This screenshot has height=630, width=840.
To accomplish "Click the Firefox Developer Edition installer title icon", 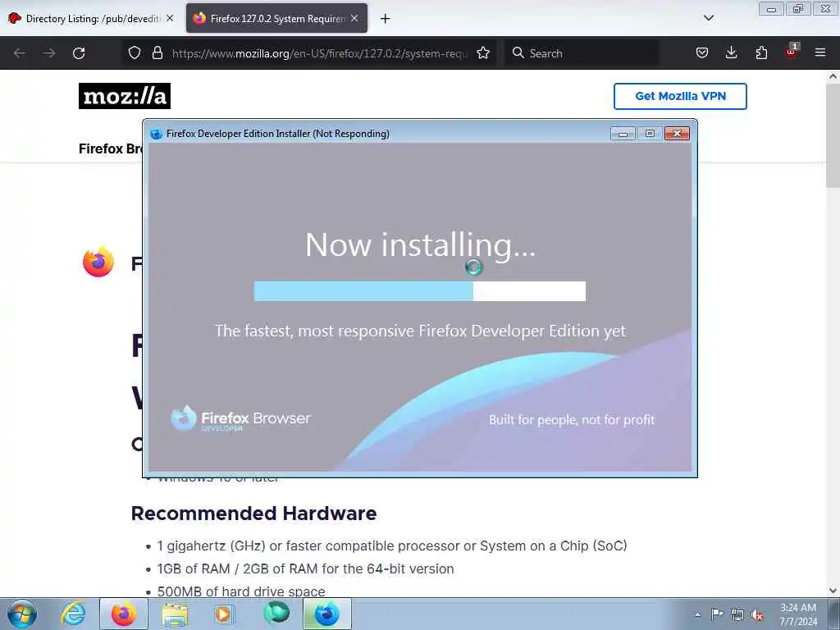I will click(156, 134).
